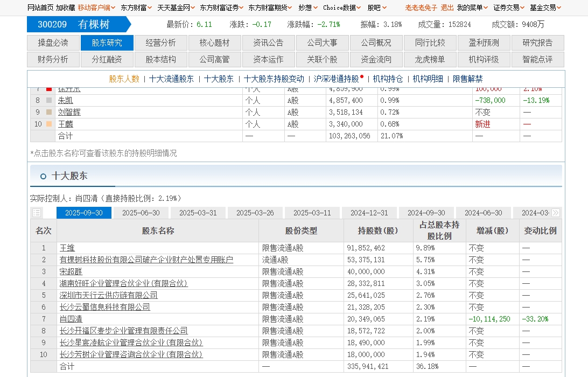
Task: Expand the 天天基金网 dropdown
Action: click(x=176, y=8)
